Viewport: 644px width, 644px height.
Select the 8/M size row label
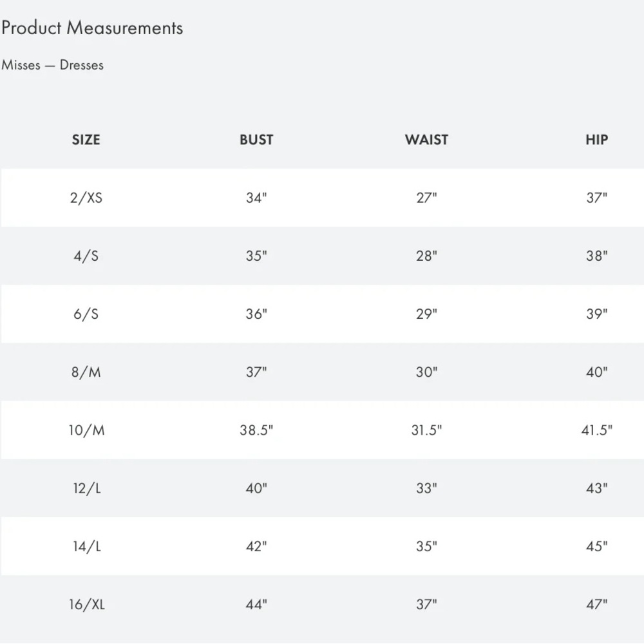86,372
